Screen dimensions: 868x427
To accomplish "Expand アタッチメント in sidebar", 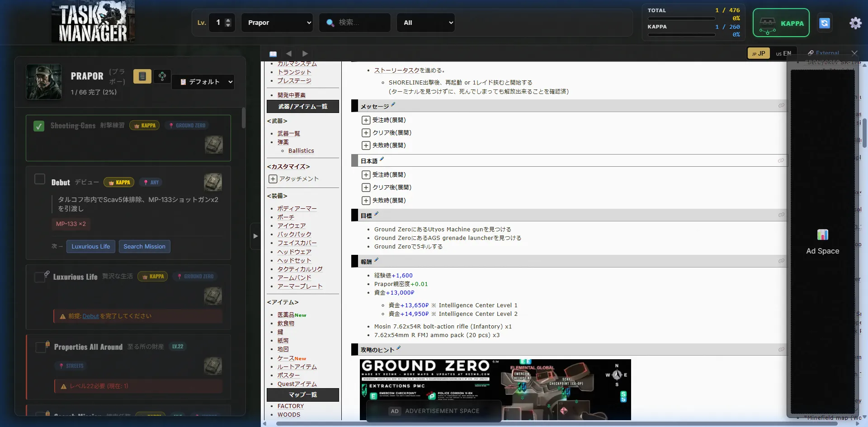I will tap(273, 179).
